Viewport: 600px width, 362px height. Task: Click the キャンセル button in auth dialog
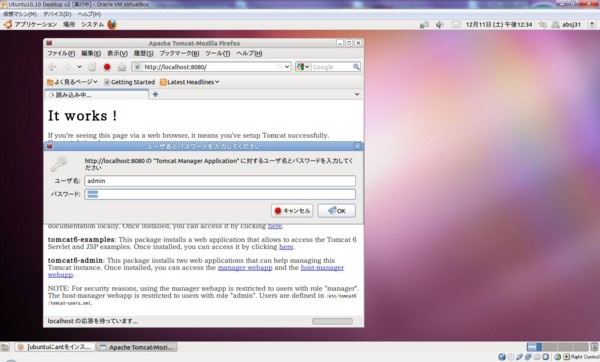(292, 210)
